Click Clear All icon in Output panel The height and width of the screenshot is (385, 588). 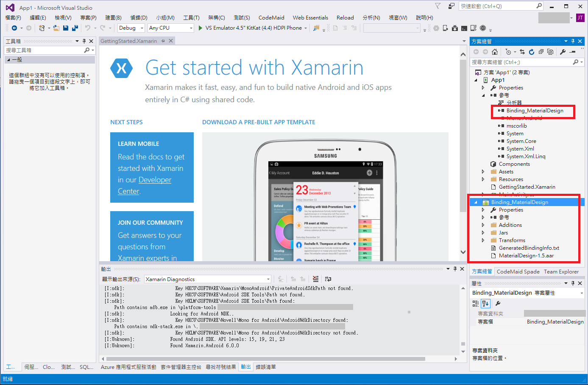click(315, 279)
